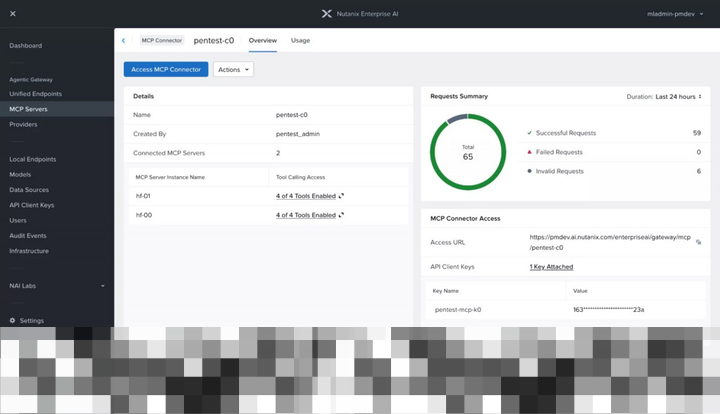Viewport: 720px width, 414px height.
Task: Click the Access MCP Connector button
Action: 166,69
